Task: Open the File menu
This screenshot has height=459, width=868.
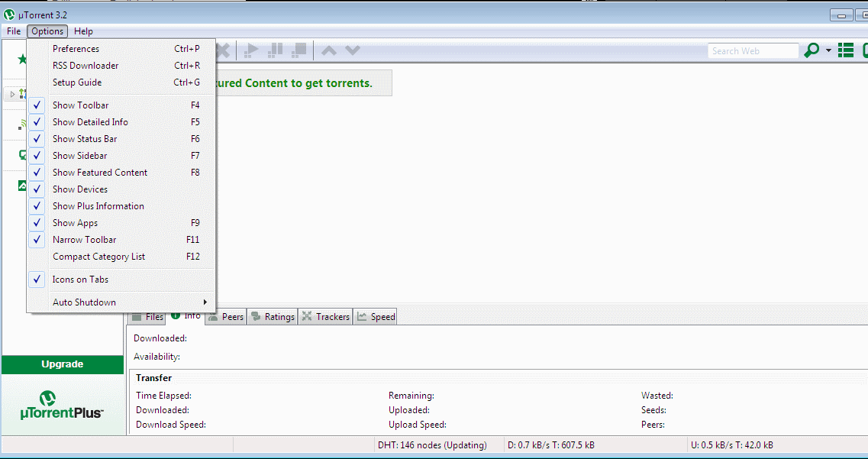Action: click(14, 31)
